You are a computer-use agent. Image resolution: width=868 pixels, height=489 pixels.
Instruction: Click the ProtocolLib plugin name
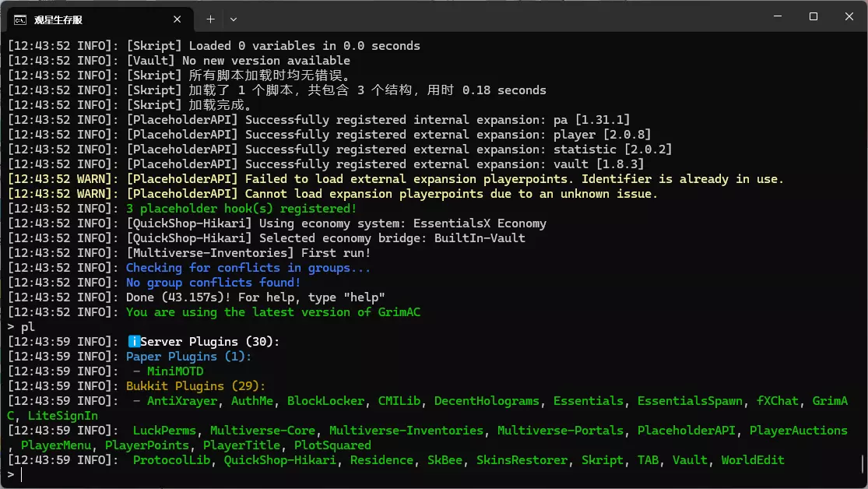click(171, 460)
